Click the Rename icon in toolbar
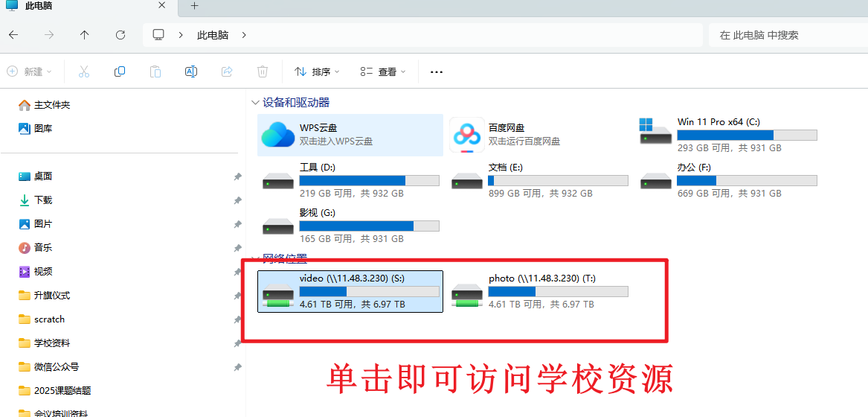The width and height of the screenshot is (868, 417). point(191,71)
